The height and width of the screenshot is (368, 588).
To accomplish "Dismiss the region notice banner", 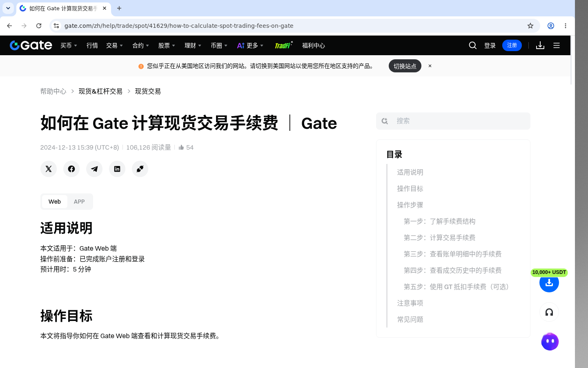I will coord(430,66).
